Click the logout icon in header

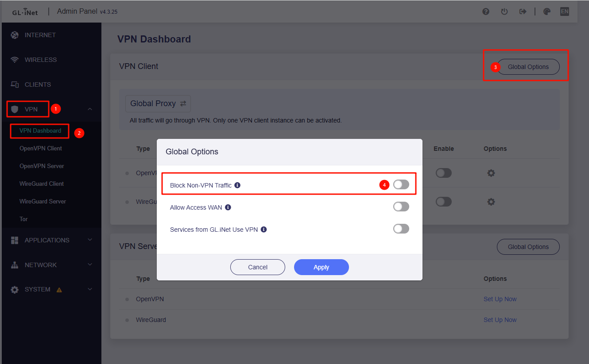tap(523, 12)
